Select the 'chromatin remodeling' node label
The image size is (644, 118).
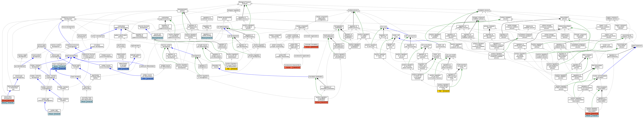point(311,45)
